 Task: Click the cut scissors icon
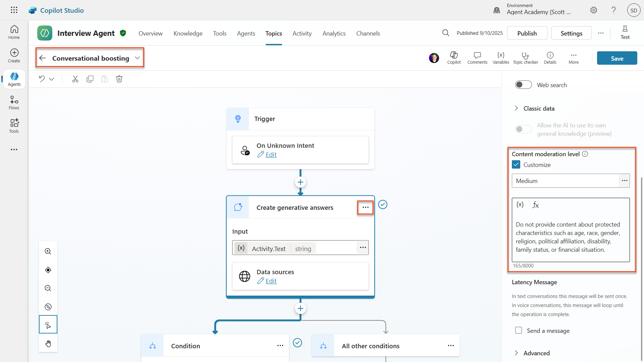coord(75,79)
